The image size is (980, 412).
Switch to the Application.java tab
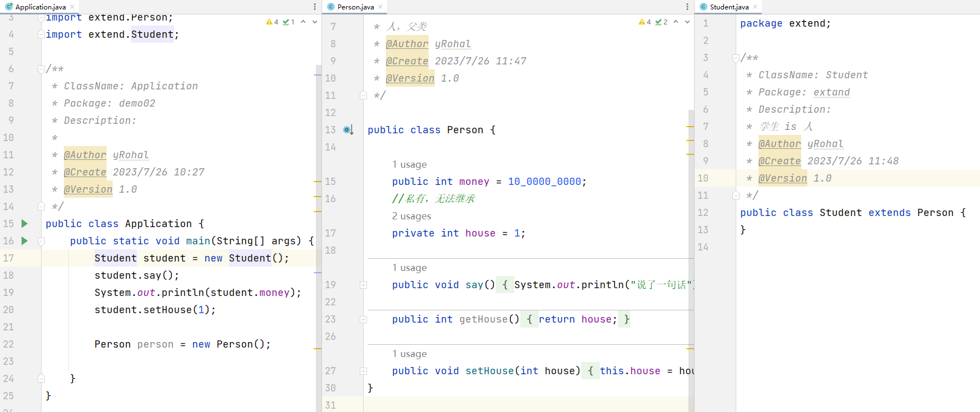[40, 7]
